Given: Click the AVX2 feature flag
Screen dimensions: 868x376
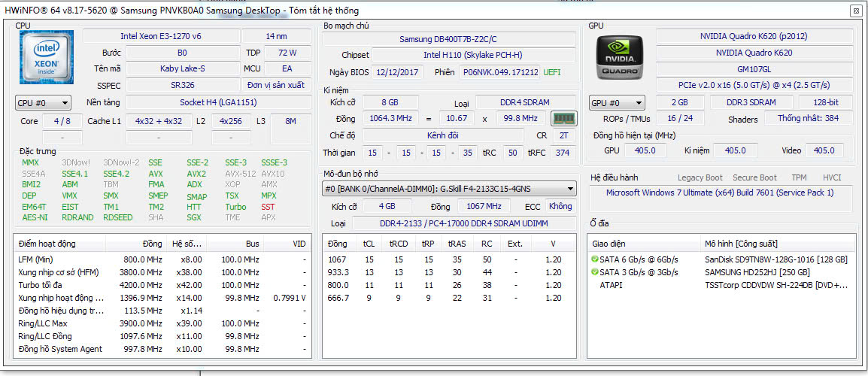Looking at the screenshot, I should click(196, 173).
